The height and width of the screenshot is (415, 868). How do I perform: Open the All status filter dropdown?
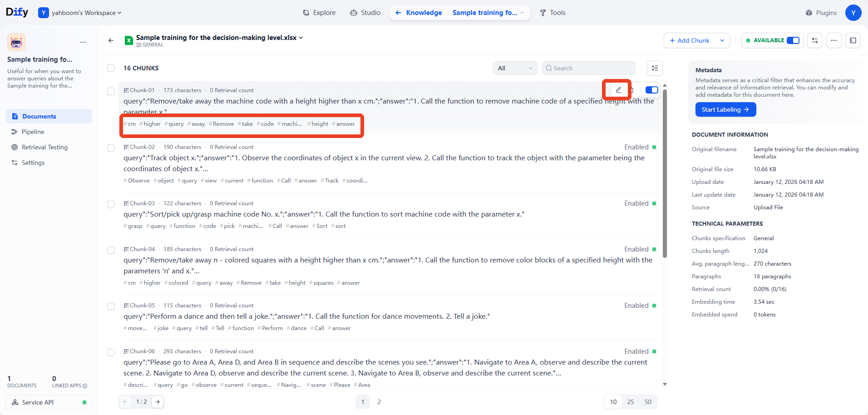tap(515, 68)
